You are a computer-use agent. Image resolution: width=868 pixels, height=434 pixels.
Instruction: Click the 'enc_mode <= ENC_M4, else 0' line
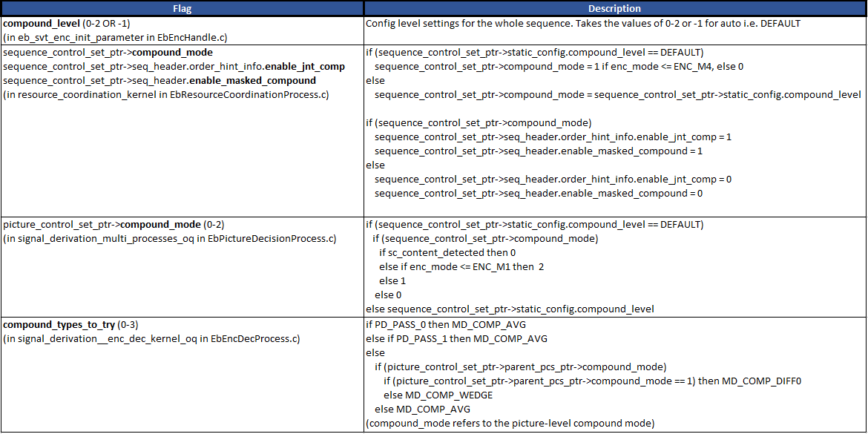(x=559, y=66)
